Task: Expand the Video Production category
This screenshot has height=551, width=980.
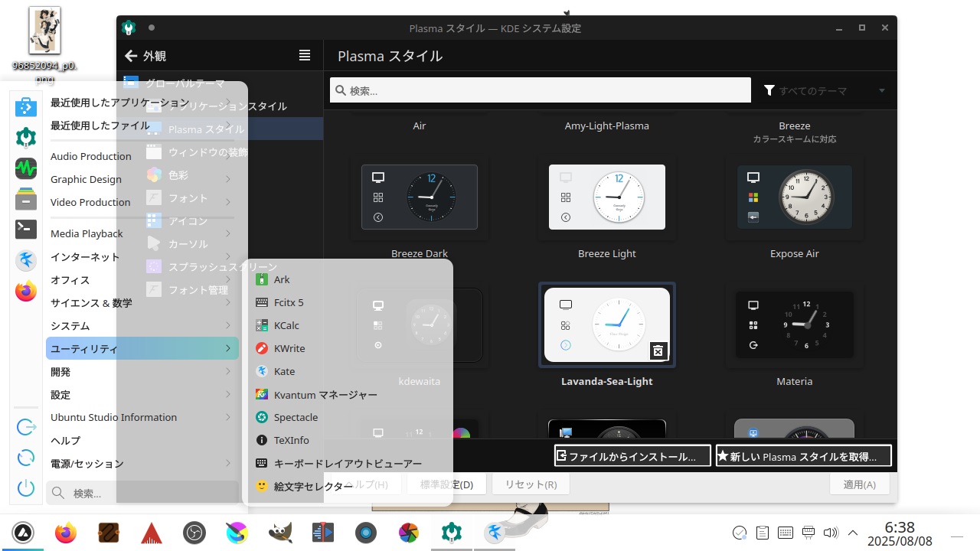Action: (142, 202)
